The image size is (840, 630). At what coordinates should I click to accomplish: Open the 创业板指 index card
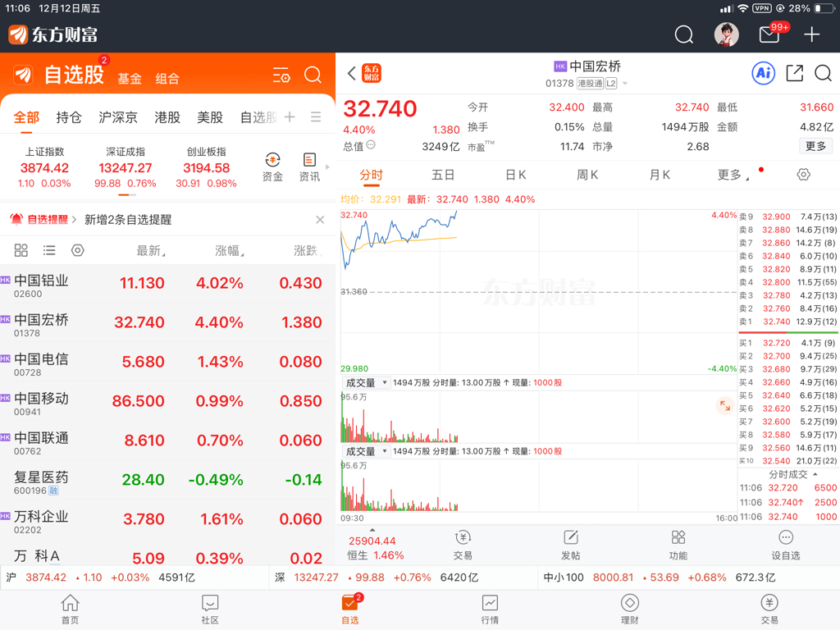coord(206,167)
